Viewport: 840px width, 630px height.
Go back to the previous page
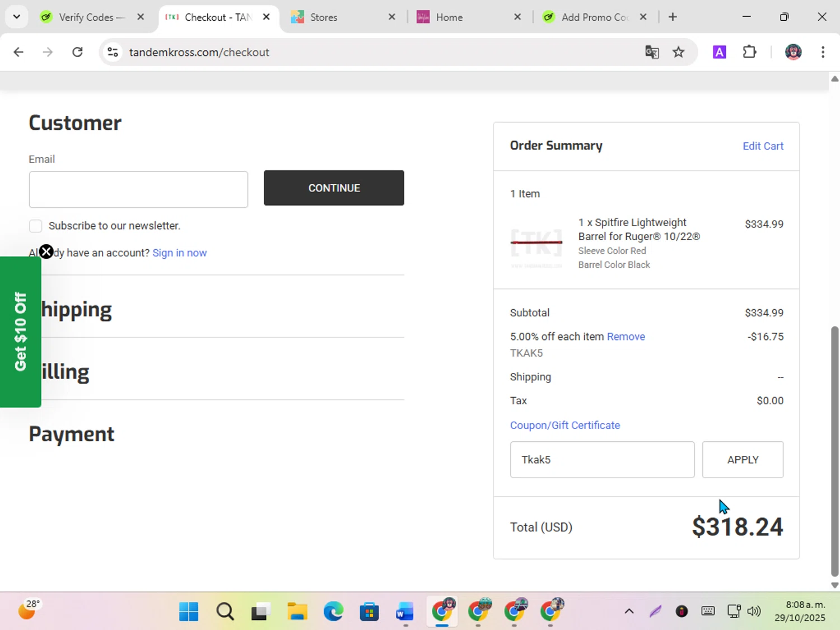(18, 52)
